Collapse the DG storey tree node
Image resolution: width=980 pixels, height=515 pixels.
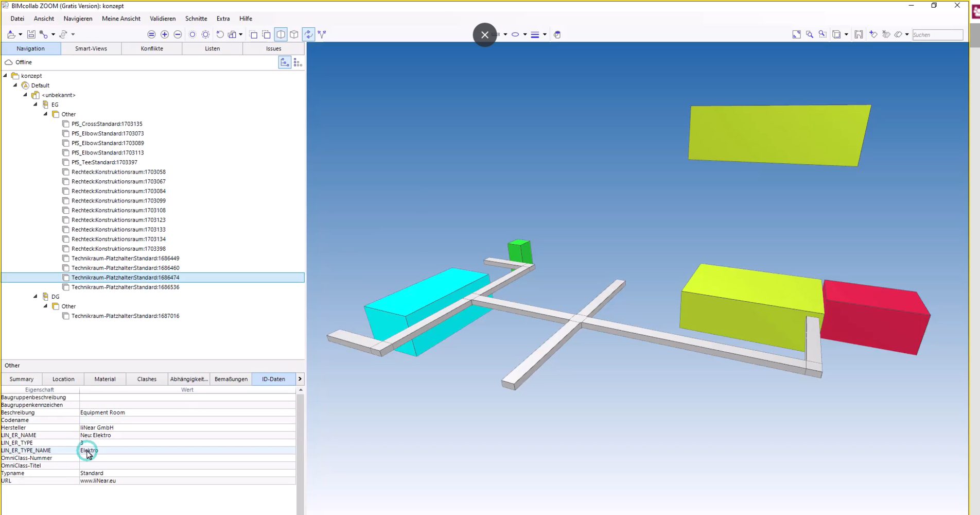point(36,297)
